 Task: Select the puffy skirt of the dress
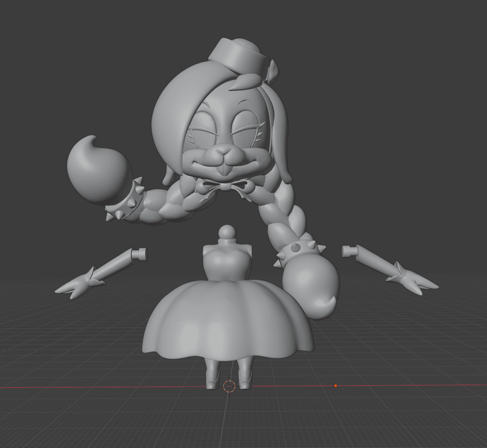pyautogui.click(x=228, y=320)
